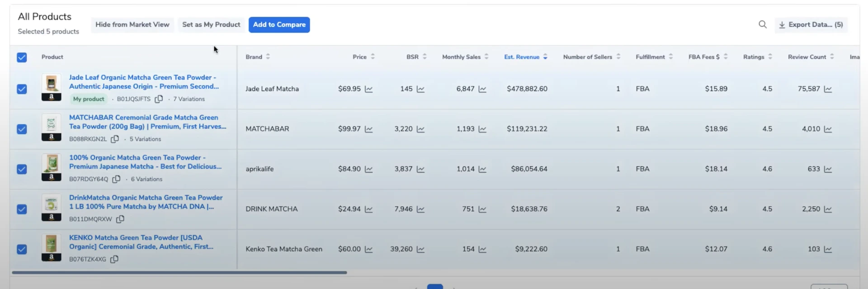868x289 pixels.
Task: View review count chart for DRINK MATCHA
Action: [828, 209]
